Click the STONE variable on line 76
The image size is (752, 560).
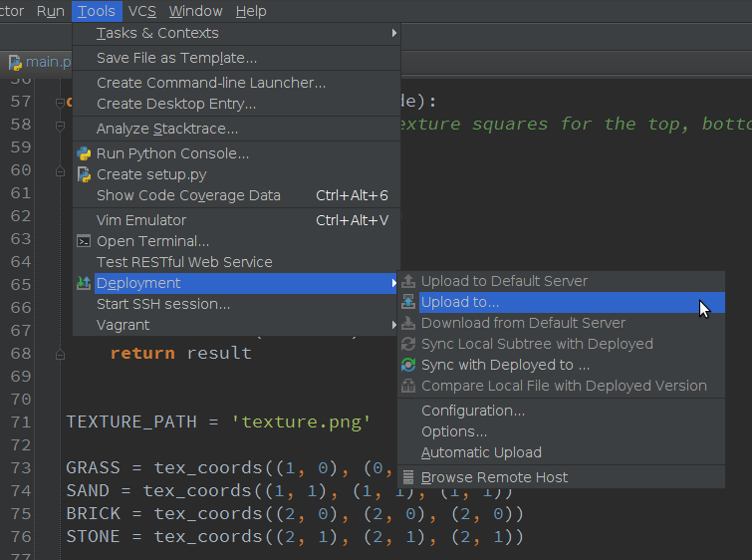pos(93,536)
